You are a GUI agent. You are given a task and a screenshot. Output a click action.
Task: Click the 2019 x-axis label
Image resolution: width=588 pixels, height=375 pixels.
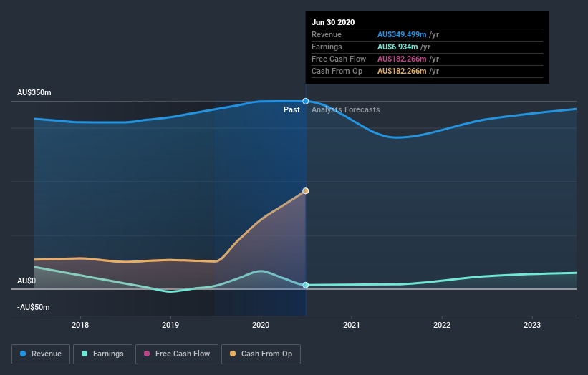click(170, 325)
